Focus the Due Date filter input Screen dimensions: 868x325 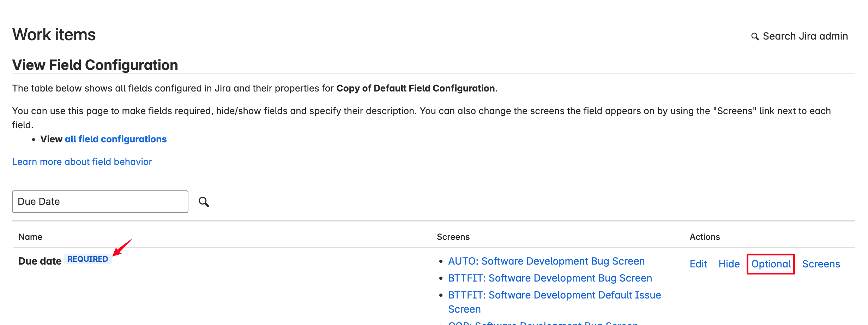coord(100,202)
